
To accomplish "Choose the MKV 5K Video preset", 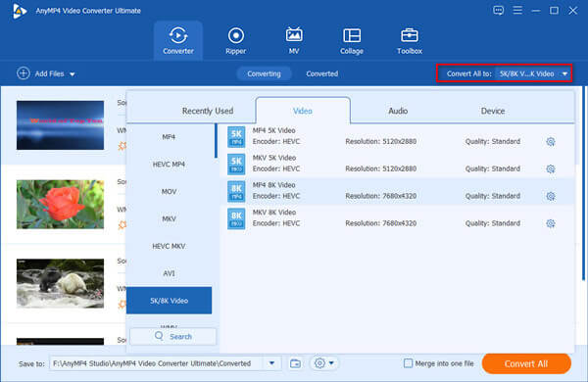I will tap(398, 165).
